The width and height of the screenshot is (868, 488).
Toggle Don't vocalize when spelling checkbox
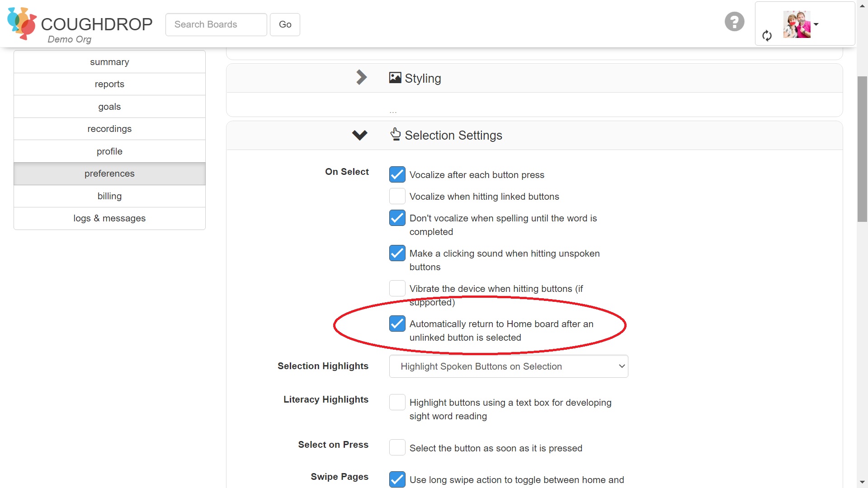point(397,218)
